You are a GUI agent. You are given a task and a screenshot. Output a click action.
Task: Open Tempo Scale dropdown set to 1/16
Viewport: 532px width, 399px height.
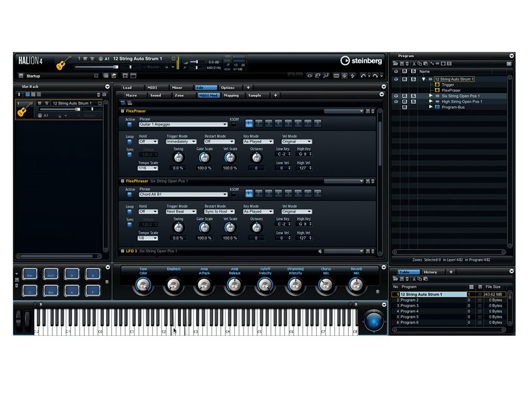148,168
